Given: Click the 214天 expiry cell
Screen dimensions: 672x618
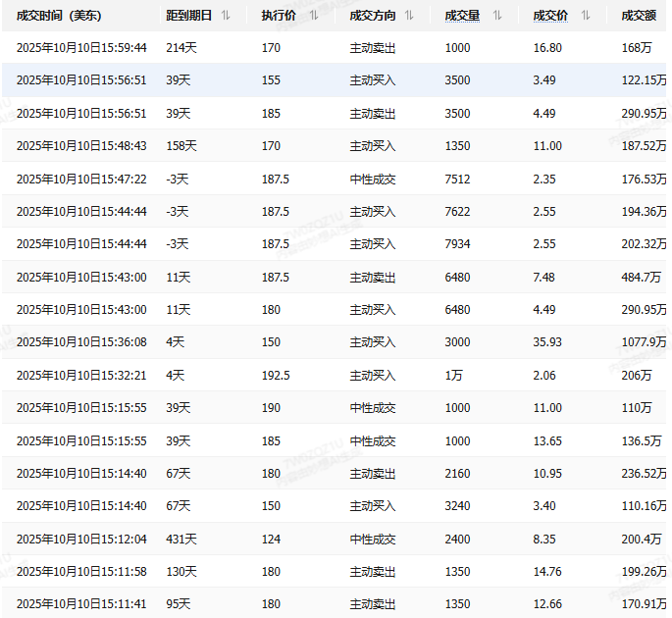Looking at the screenshot, I should pyautogui.click(x=181, y=47).
